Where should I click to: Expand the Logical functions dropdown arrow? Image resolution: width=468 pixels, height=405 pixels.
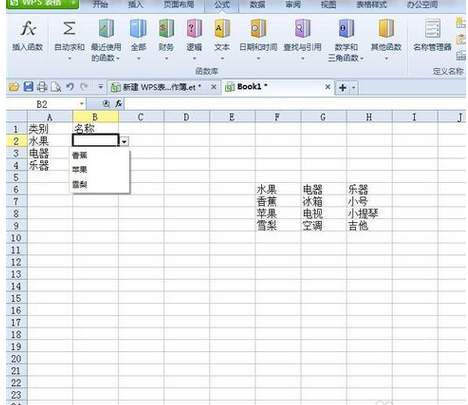tap(194, 59)
